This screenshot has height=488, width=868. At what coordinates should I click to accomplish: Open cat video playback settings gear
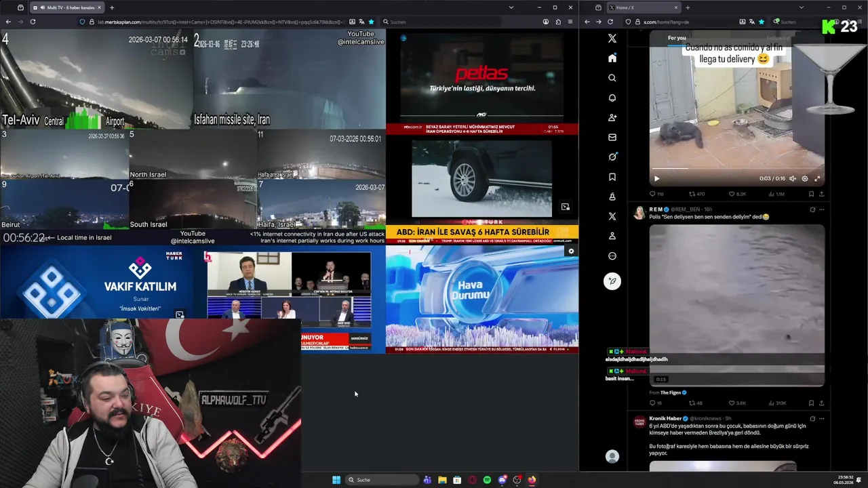click(805, 179)
